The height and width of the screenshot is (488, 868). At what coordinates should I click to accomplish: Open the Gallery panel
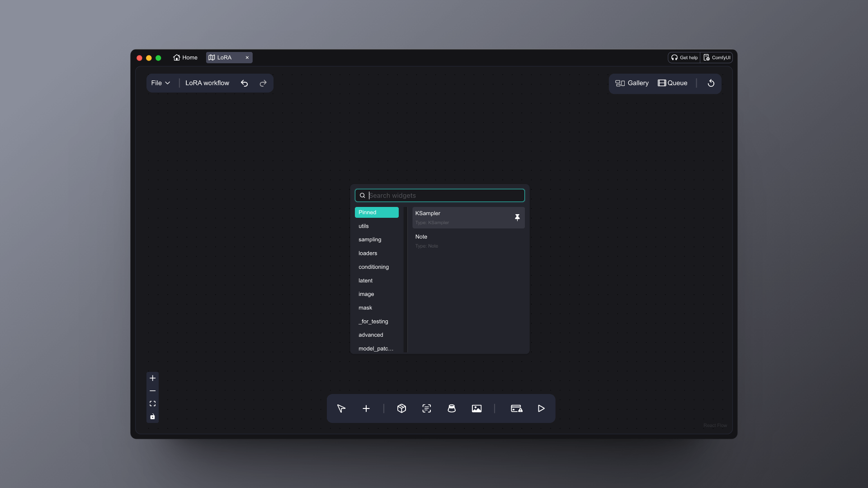coord(632,83)
